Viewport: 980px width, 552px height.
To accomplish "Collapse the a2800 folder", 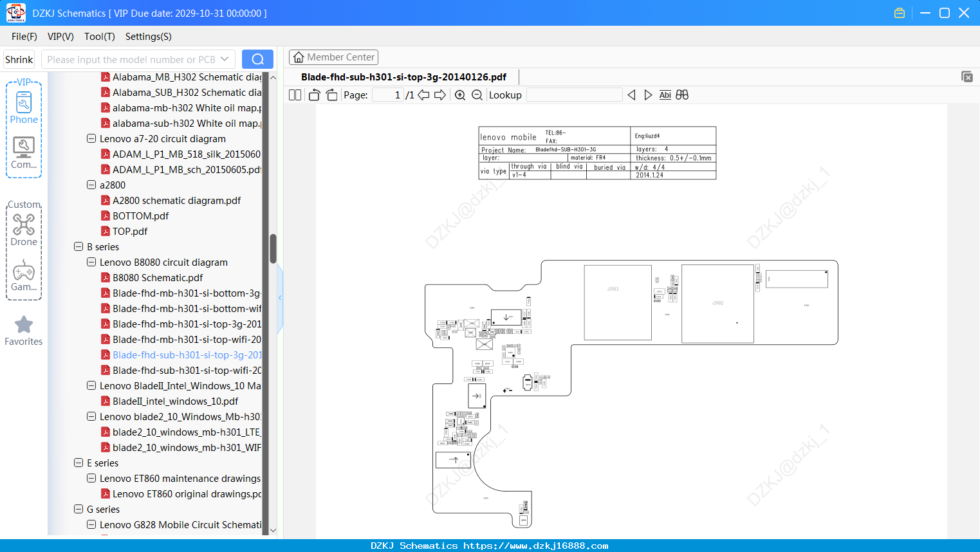I will (91, 185).
